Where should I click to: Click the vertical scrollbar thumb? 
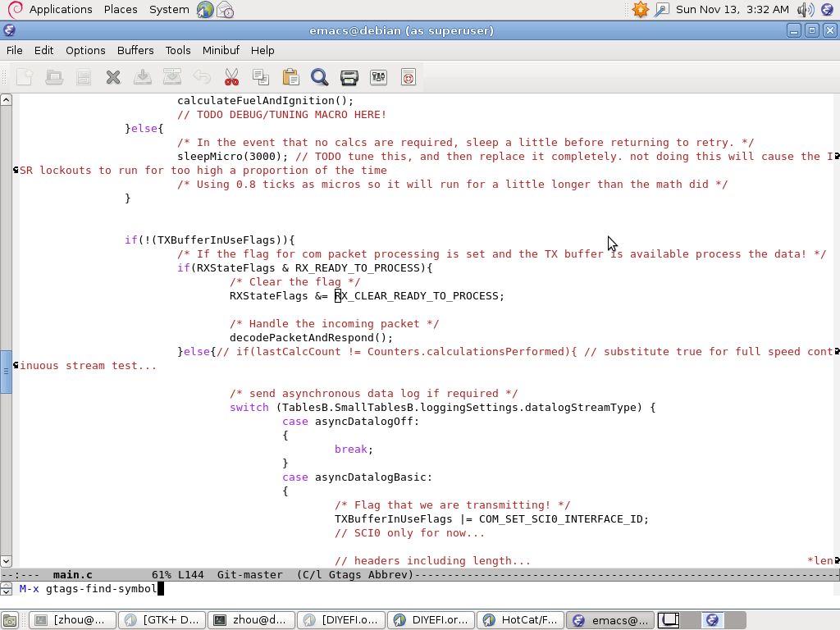coord(6,372)
